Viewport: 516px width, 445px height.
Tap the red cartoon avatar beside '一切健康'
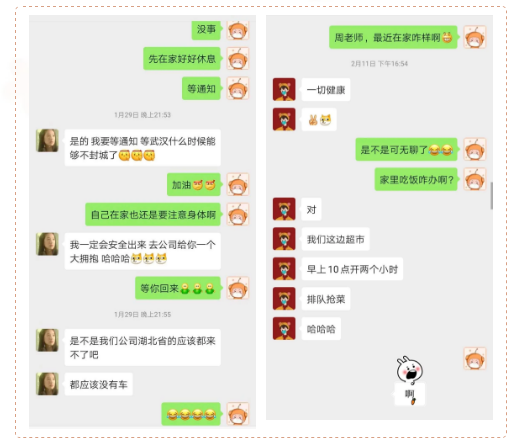pos(284,89)
